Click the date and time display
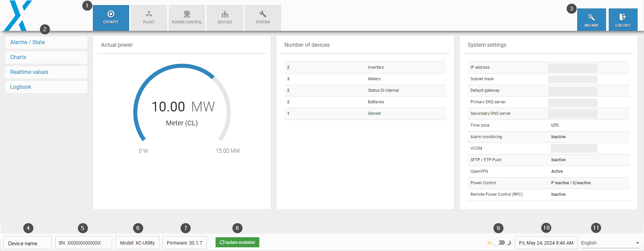The height and width of the screenshot is (251, 644). point(546,243)
